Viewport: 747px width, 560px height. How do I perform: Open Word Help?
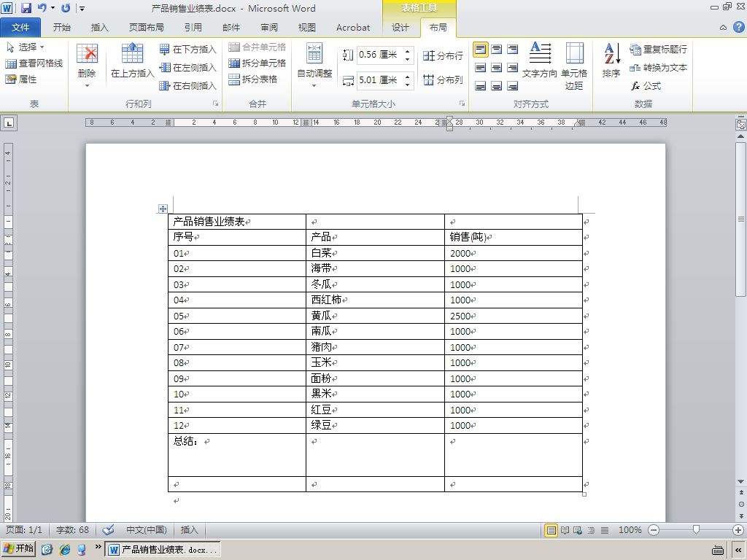(738, 27)
